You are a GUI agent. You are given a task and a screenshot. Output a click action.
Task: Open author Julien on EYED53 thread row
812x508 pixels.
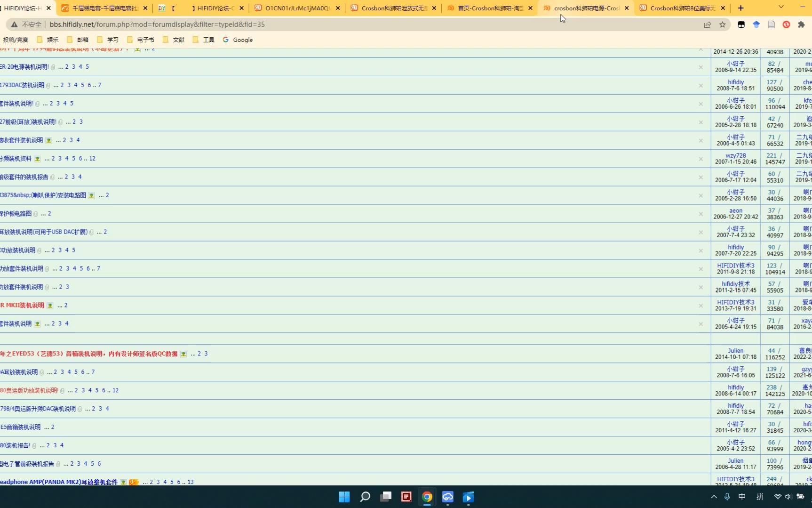click(736, 351)
